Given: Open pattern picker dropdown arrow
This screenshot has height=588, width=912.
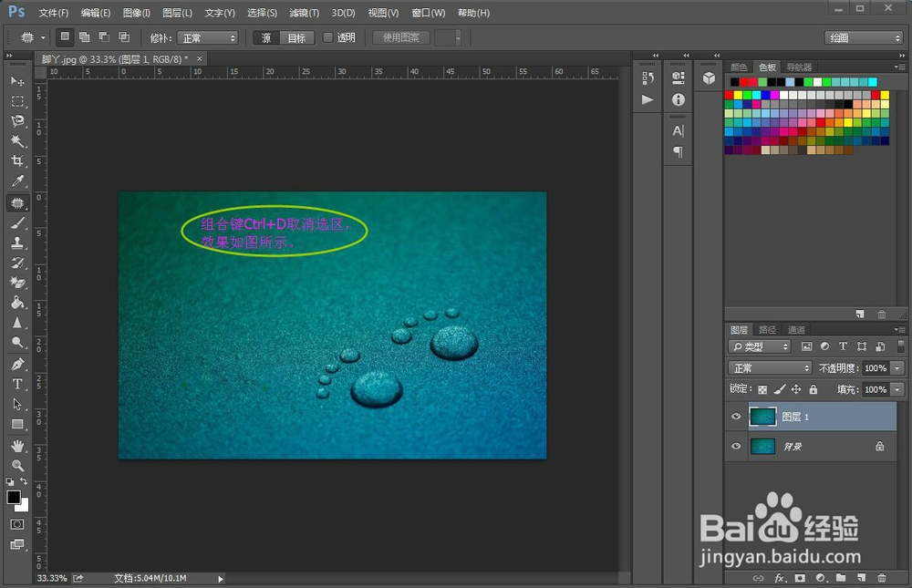Looking at the screenshot, I should coord(458,37).
